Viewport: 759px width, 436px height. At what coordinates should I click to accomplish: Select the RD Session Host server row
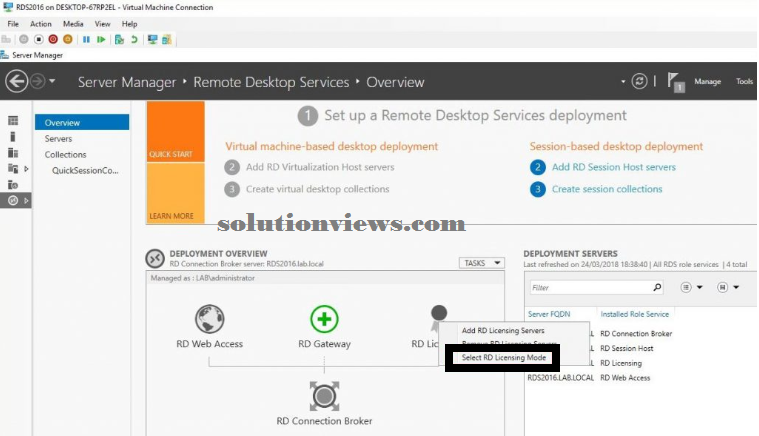tap(626, 348)
